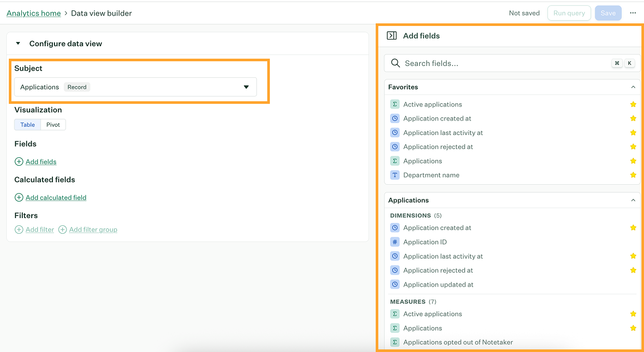Screen dimensions: 644x352
Task: Click clock icon for Favorites Application created at
Action: pyautogui.click(x=395, y=118)
